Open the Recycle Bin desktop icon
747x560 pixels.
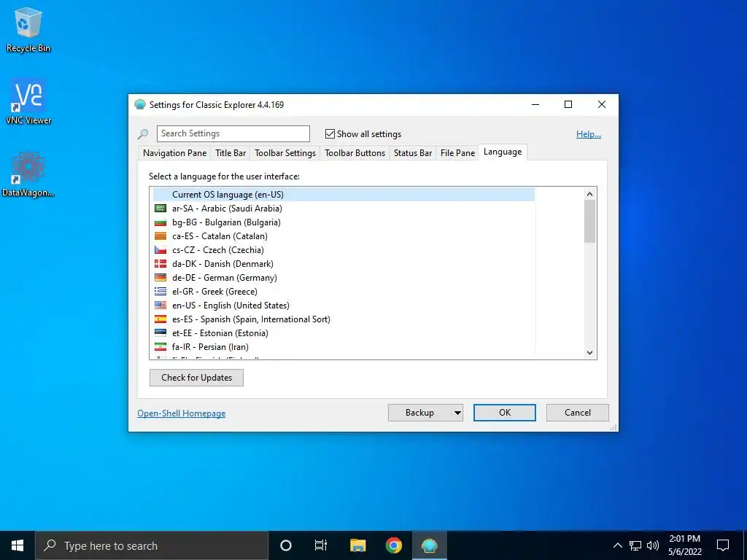(28, 30)
